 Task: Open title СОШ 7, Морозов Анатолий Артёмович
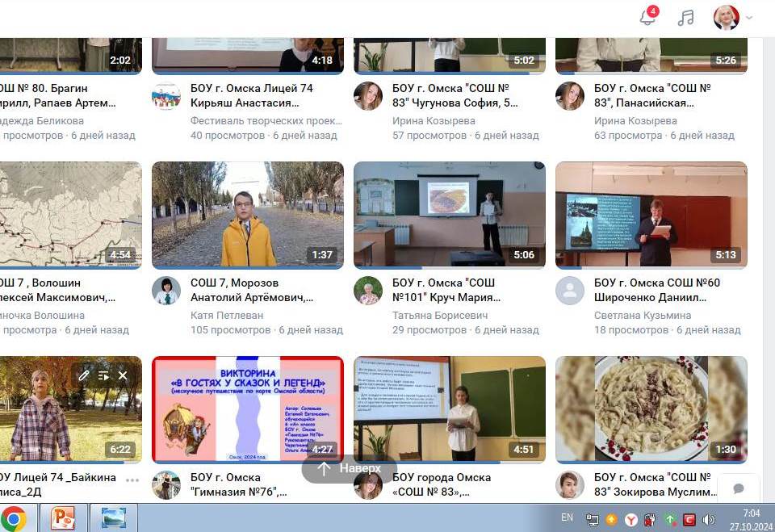[x=252, y=291]
